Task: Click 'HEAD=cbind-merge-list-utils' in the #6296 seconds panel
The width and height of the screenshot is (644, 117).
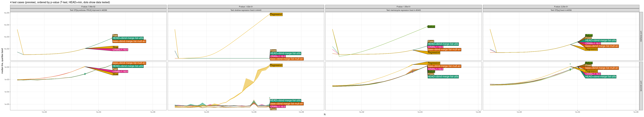Action: [x=128, y=66]
